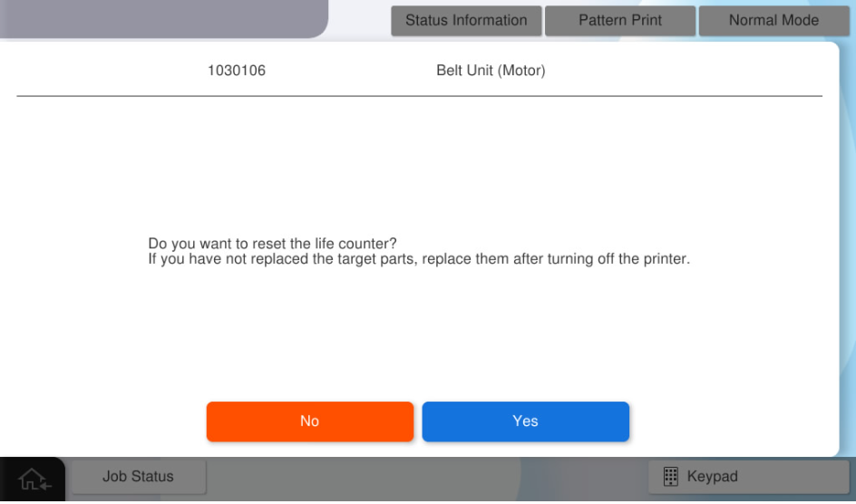856x504 pixels.
Task: Confirm the reset with the blue Yes button
Action: pos(525,422)
